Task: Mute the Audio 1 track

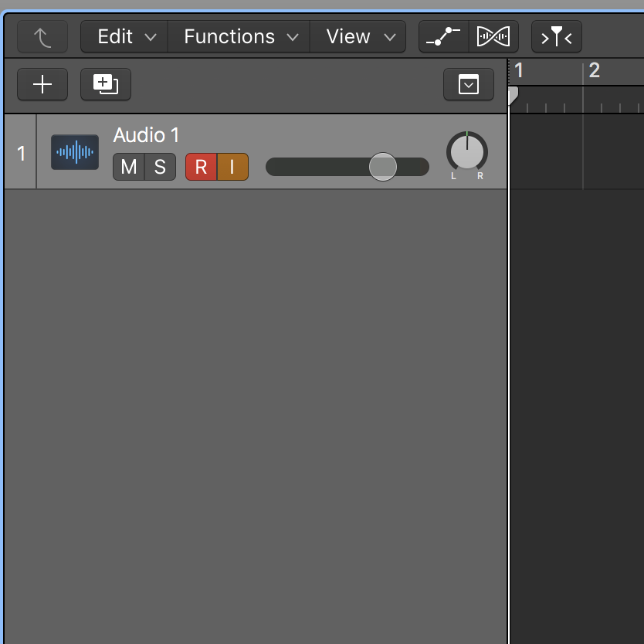Action: coord(129,167)
